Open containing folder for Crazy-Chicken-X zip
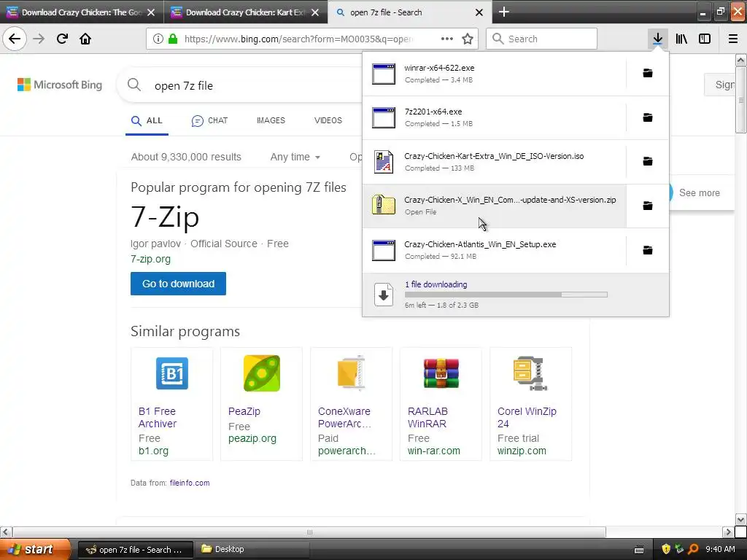Screen dimensions: 747x560 (x=648, y=206)
